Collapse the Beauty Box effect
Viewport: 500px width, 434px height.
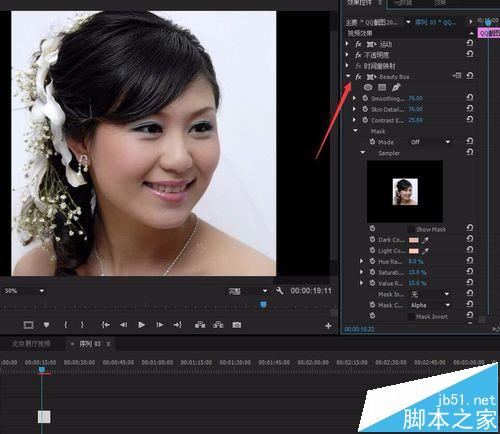click(348, 76)
